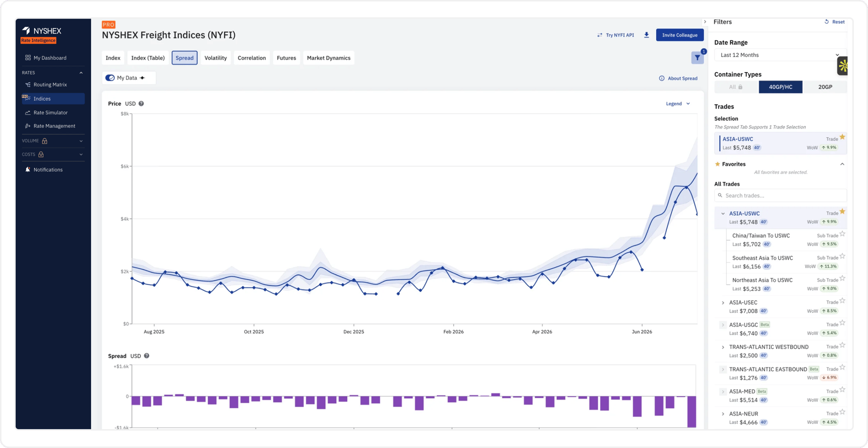Favorite the ASIA-NEUR trade star

(x=842, y=412)
